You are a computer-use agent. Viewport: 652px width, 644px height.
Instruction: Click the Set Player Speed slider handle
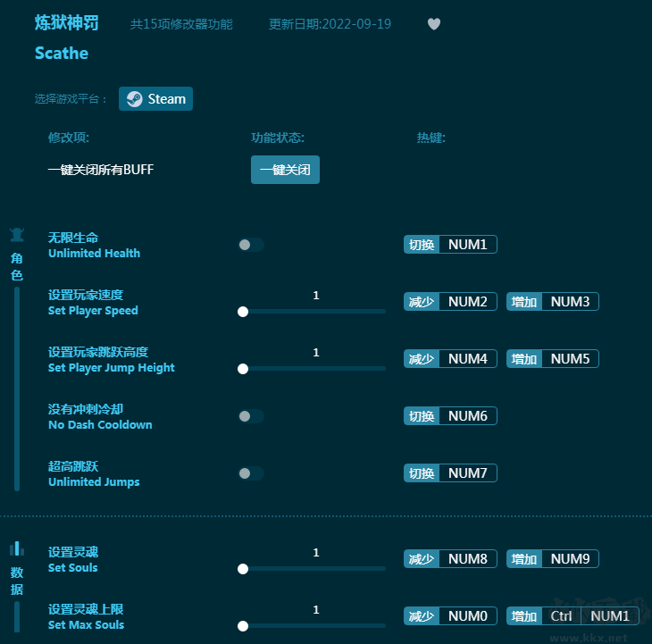(x=243, y=312)
